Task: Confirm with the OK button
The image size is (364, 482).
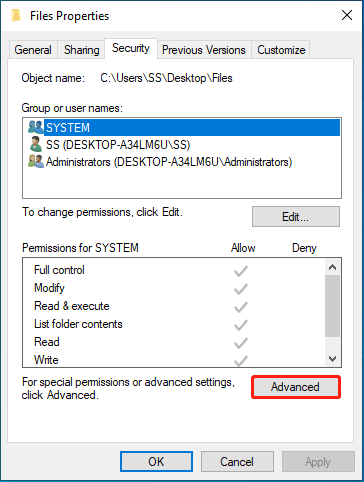Action: pos(156,462)
